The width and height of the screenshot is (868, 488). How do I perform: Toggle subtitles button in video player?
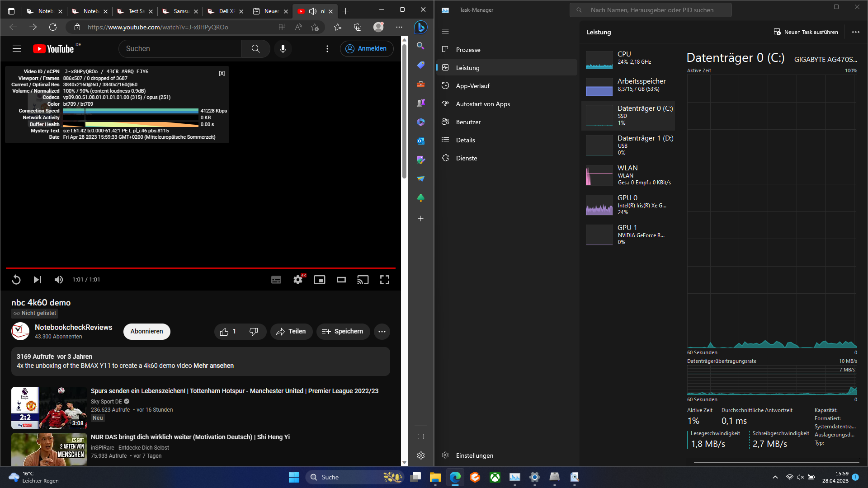276,280
